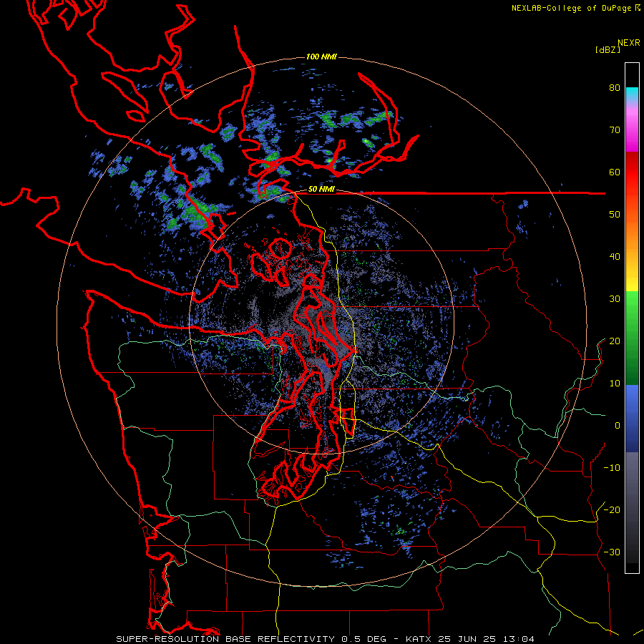
Task: Click the 10 value on dBZ scale
Action: coord(615,384)
